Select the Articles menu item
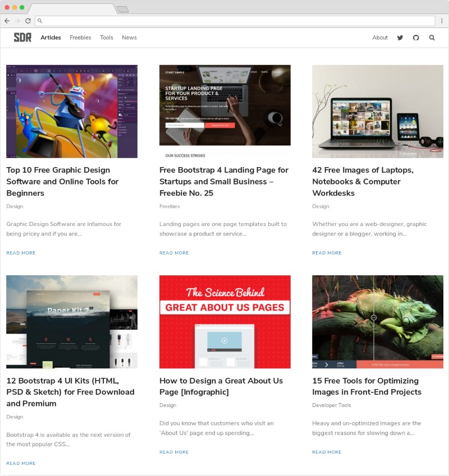Screen dimensions: 449x476 (x=51, y=38)
